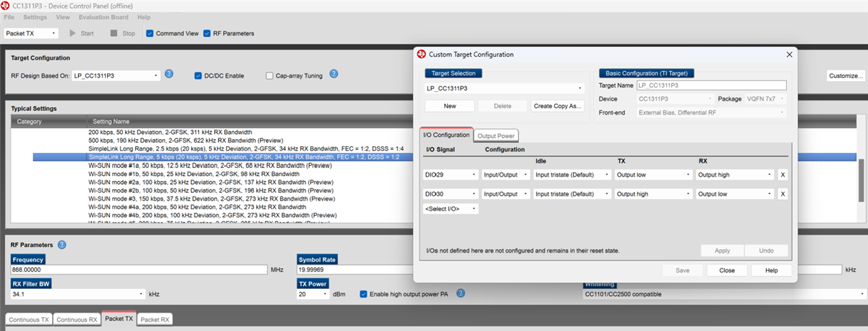Open DIO29 RX Output high dropdown
Screen dimensions: 868x331
735,175
